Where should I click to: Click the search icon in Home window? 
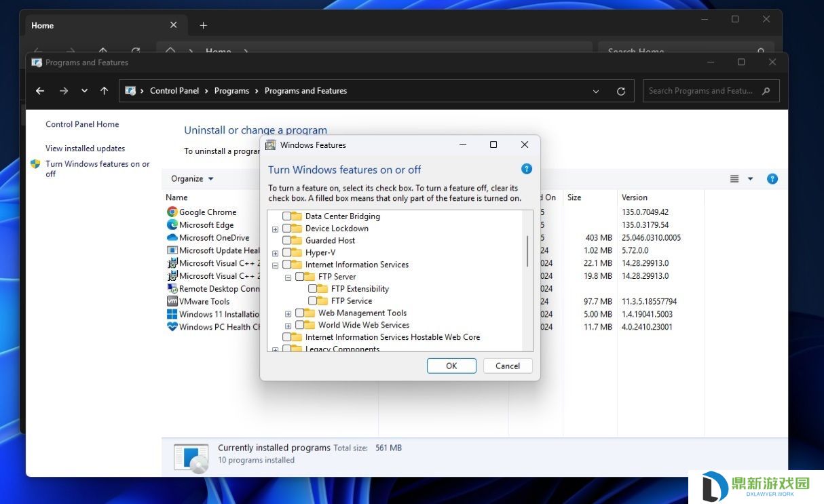[761, 52]
